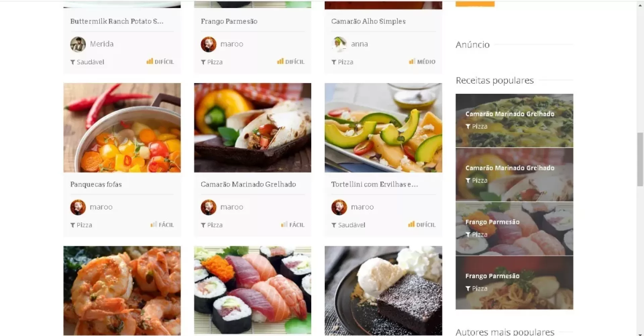Image resolution: width=644 pixels, height=336 pixels.
Task: Click maroo avatar under Panquecas fofas
Action: [78, 207]
